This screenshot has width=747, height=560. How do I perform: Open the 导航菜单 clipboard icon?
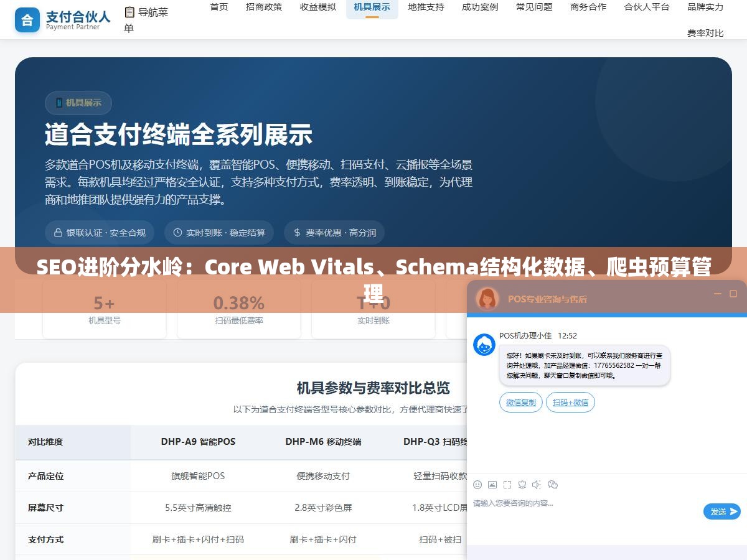129,12
